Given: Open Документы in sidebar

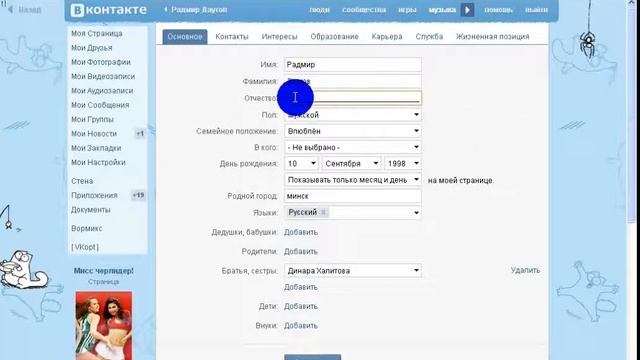Looking at the screenshot, I should tap(91, 209).
